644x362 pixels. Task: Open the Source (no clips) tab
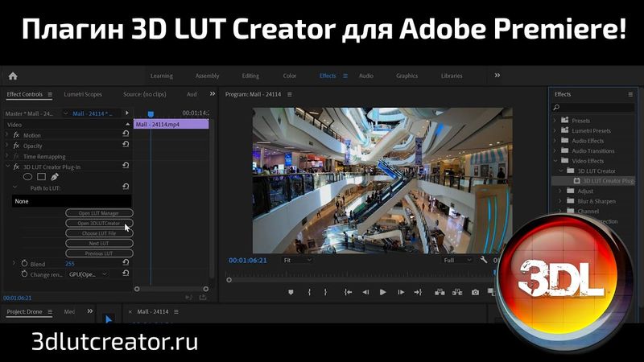(x=145, y=94)
